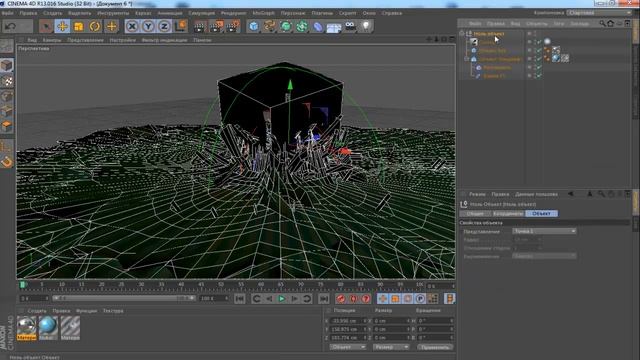Open the Размер dropdown in coordinates
The width and height of the screenshot is (640, 360).
[x=391, y=347]
